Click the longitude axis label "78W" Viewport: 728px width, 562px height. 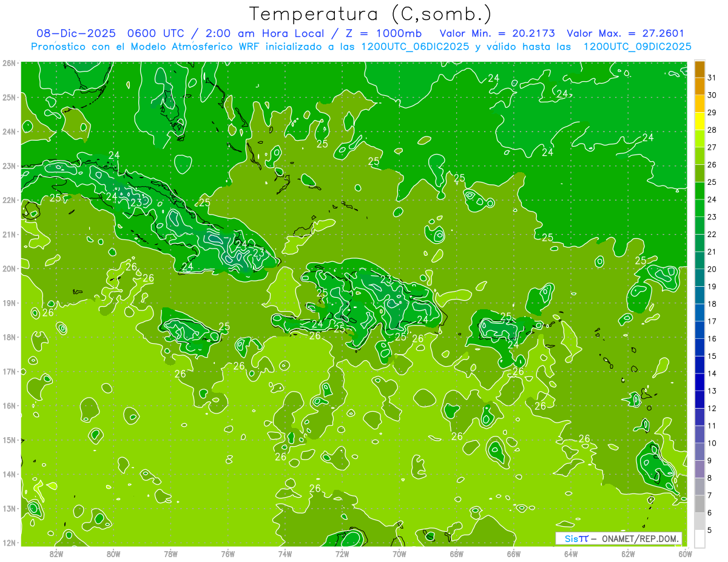point(170,554)
